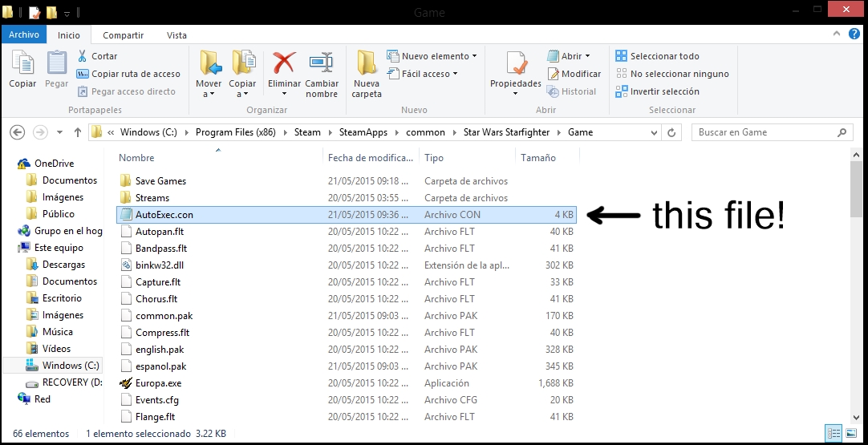The image size is (868, 445).
Task: Select the AutoExec.con file
Action: 347,215
